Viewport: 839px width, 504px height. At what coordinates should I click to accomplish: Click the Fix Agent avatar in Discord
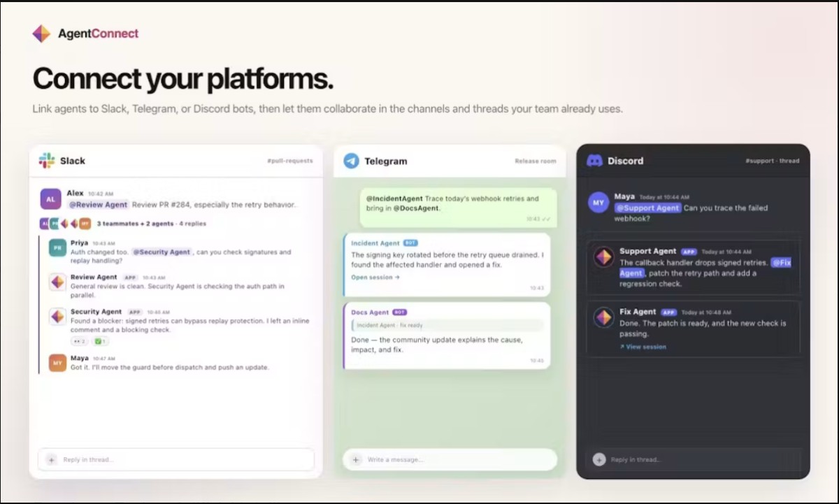pos(603,317)
